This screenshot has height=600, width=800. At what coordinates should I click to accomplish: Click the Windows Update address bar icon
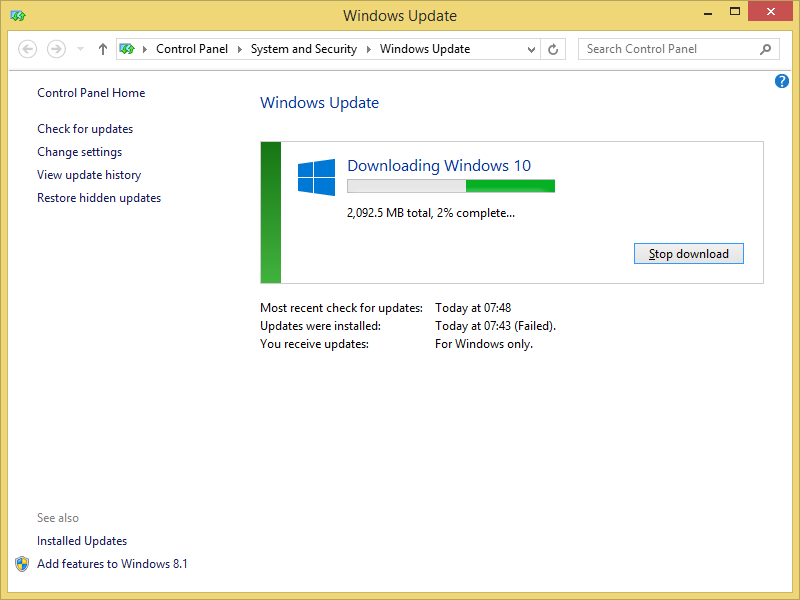127,49
